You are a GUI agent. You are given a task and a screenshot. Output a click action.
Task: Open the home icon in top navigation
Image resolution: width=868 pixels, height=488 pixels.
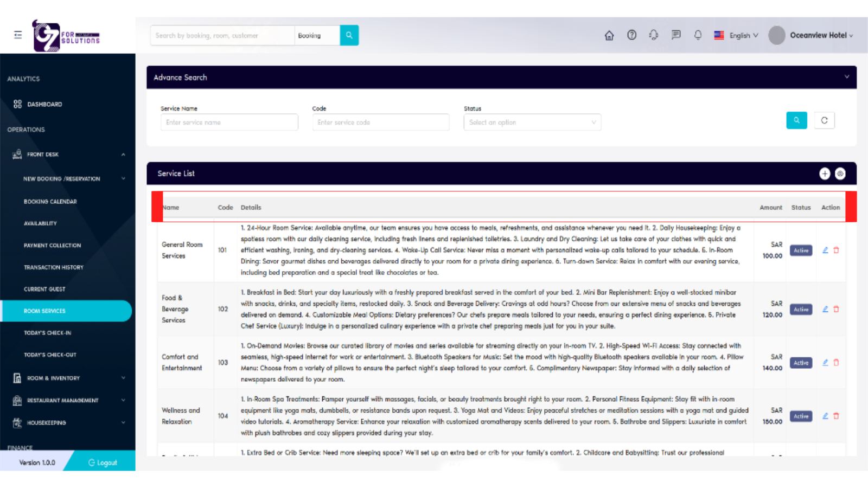point(609,35)
